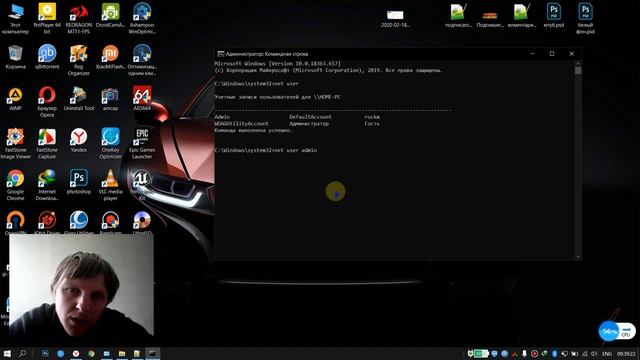
Task: Open the Windows Start menu
Action: (x=7, y=353)
